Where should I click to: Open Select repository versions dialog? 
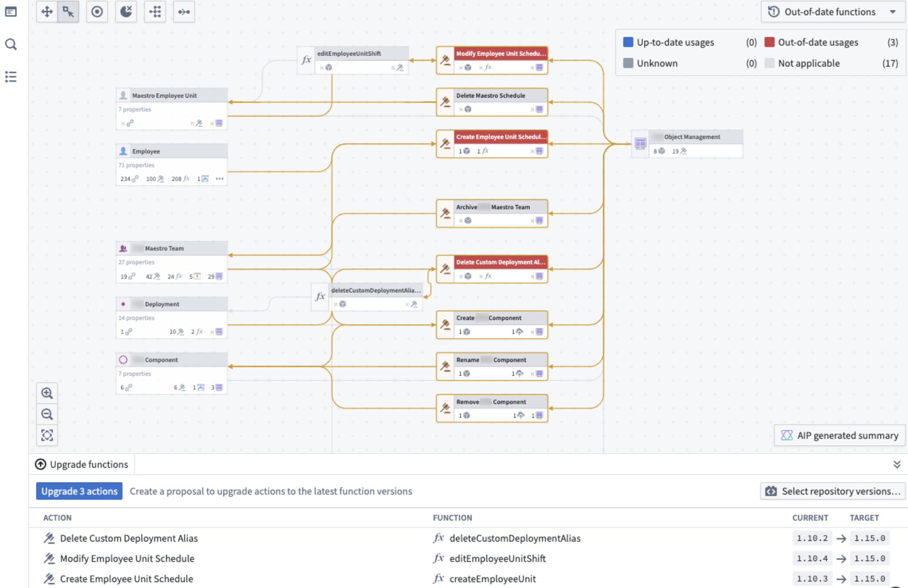point(832,491)
